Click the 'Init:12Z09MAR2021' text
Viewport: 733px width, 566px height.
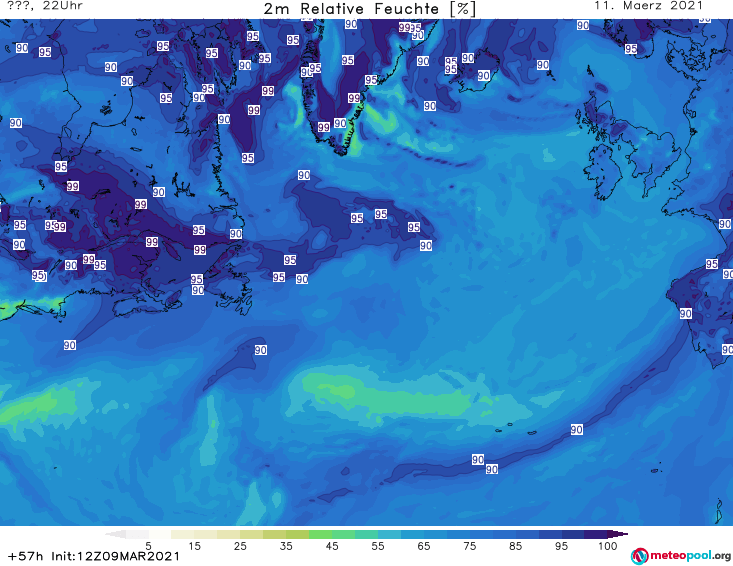point(115,556)
